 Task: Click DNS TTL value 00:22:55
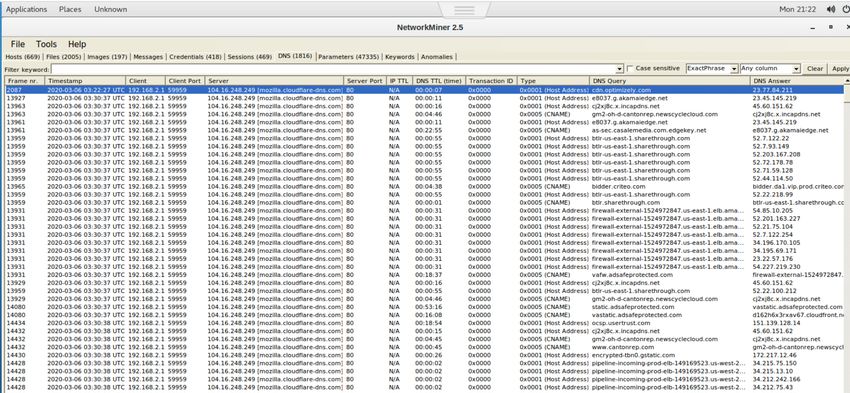[428, 130]
